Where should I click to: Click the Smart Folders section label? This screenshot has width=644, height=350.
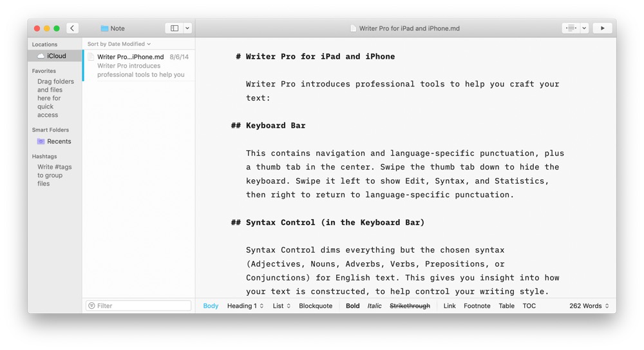(50, 130)
